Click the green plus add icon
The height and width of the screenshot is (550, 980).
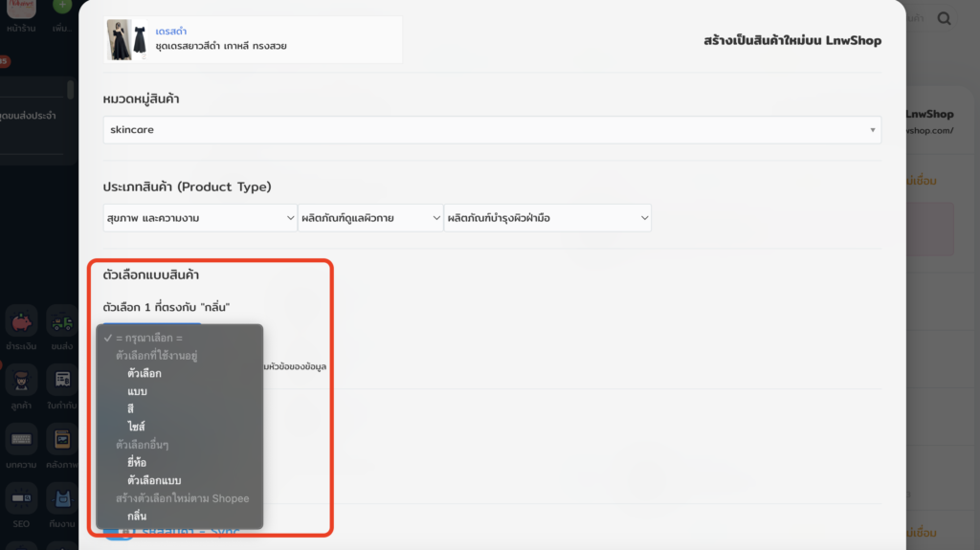[x=63, y=8]
